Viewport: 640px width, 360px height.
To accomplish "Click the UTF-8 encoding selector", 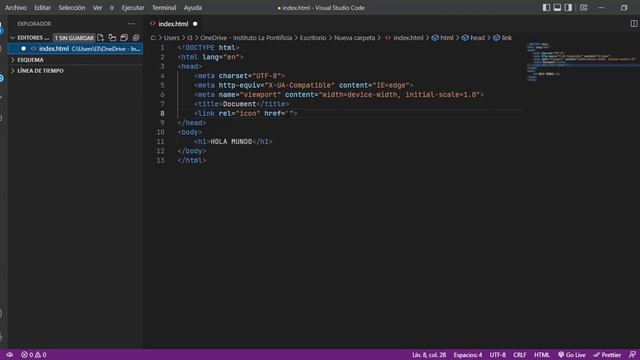I will [498, 355].
